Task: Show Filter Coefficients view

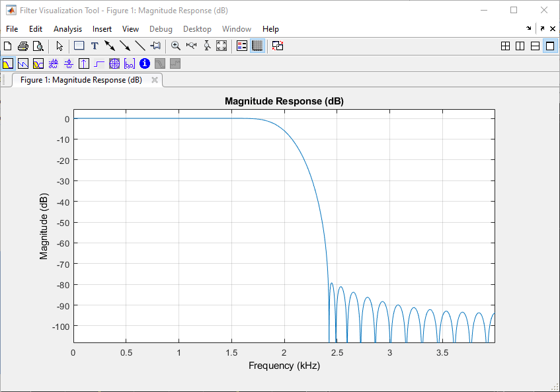Action: (x=130, y=64)
